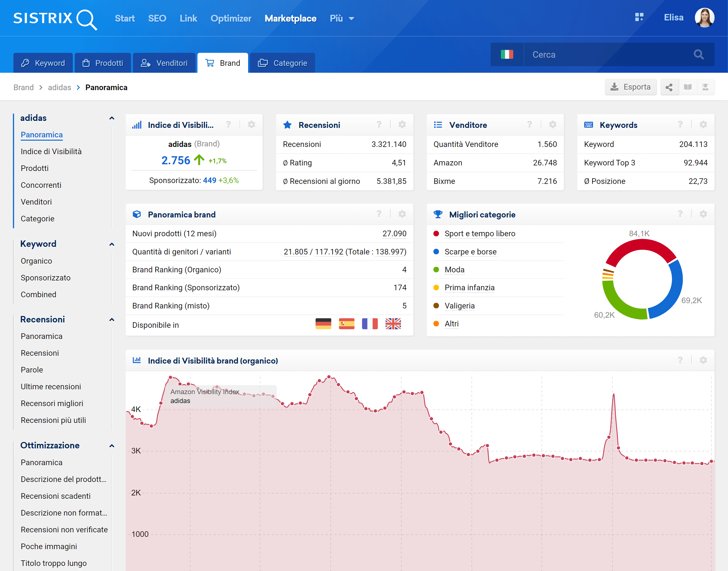
Task: Click the Brand breadcrumb link
Action: coord(24,87)
